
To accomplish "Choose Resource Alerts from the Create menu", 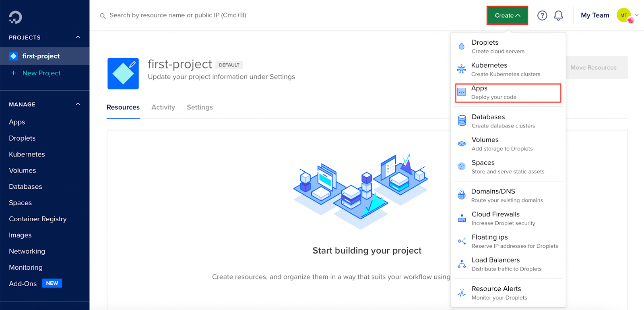I will [508, 293].
